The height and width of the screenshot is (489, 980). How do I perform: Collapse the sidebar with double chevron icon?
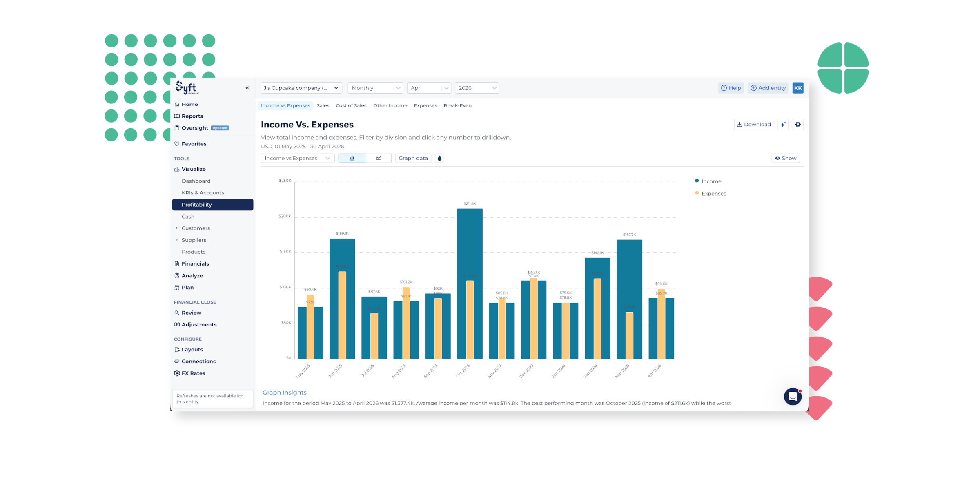tap(247, 88)
